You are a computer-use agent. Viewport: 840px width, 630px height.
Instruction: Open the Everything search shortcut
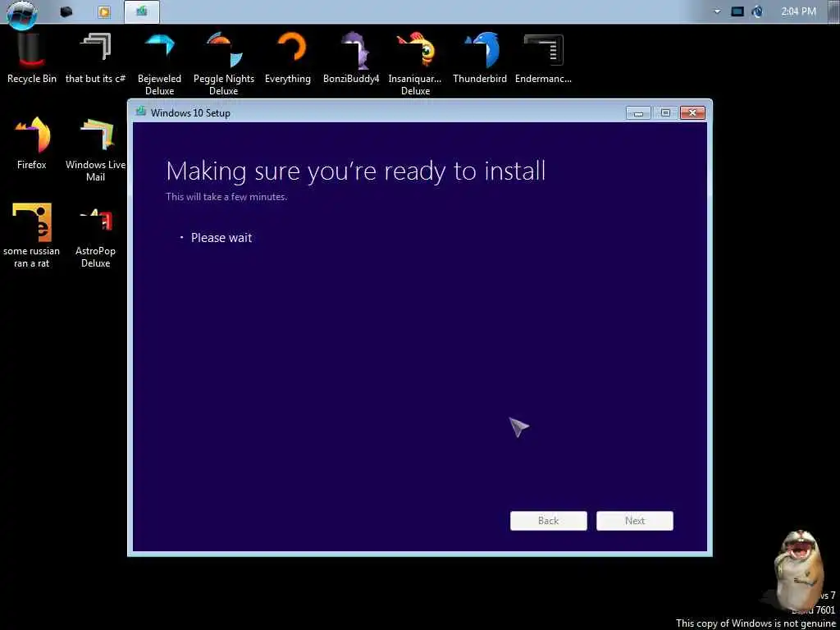(x=288, y=57)
